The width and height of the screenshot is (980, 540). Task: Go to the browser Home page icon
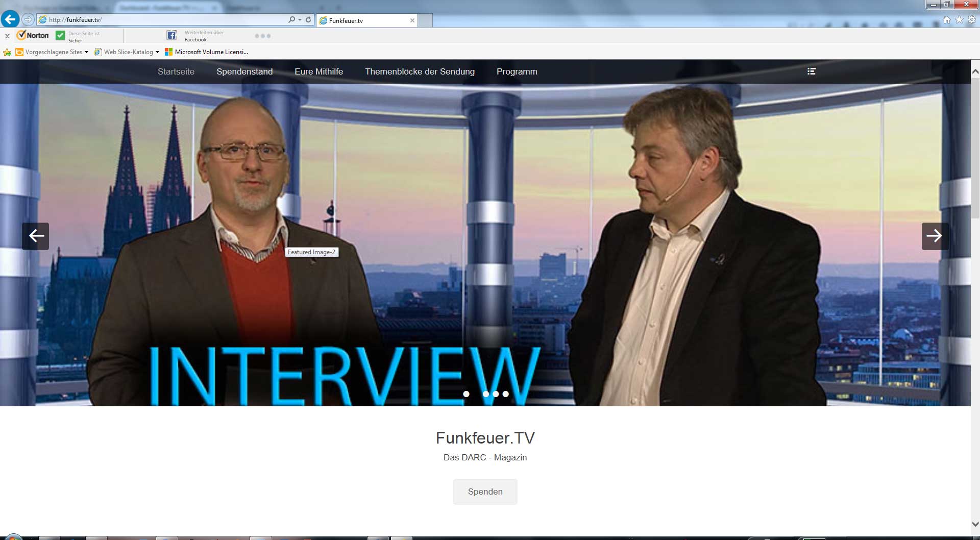point(947,19)
